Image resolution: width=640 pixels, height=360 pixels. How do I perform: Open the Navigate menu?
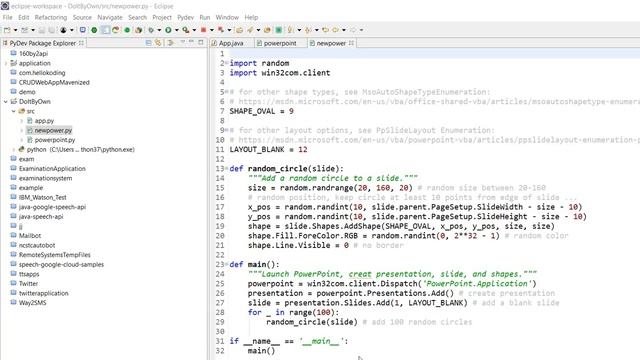tap(110, 17)
